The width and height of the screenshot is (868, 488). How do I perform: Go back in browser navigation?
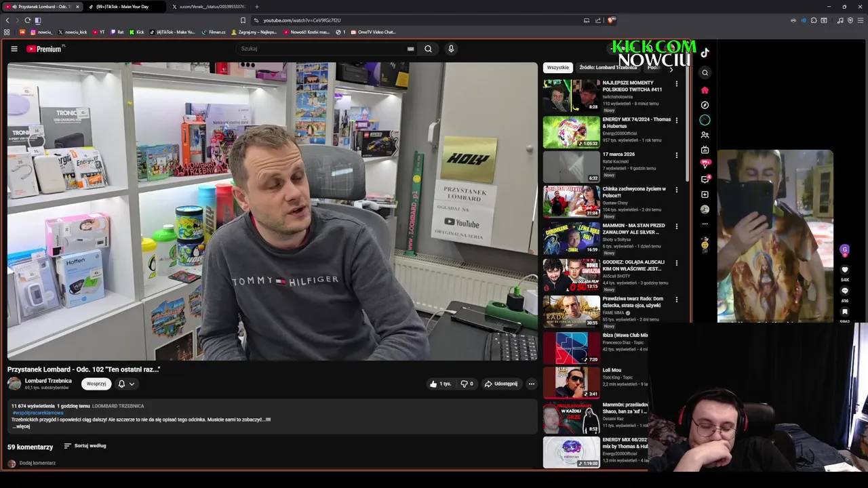coord(7,20)
